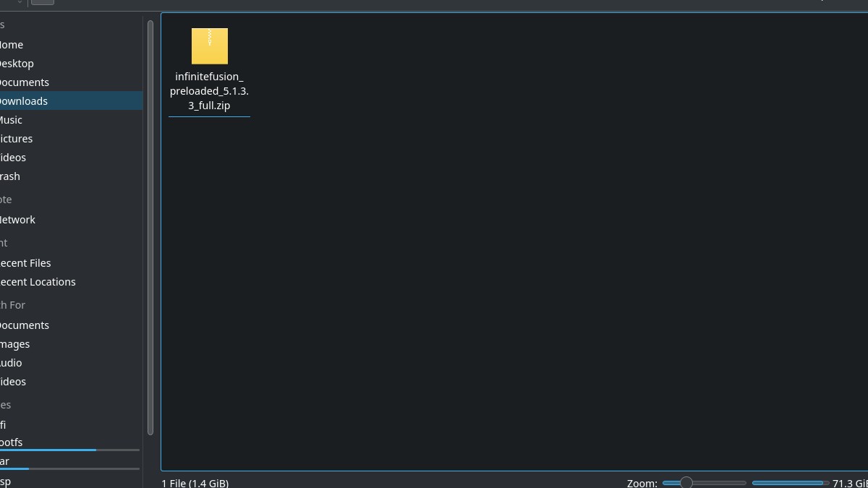This screenshot has width=868, height=488.
Task: Select the highlighted Downloads sidebar entry
Action: click(23, 101)
